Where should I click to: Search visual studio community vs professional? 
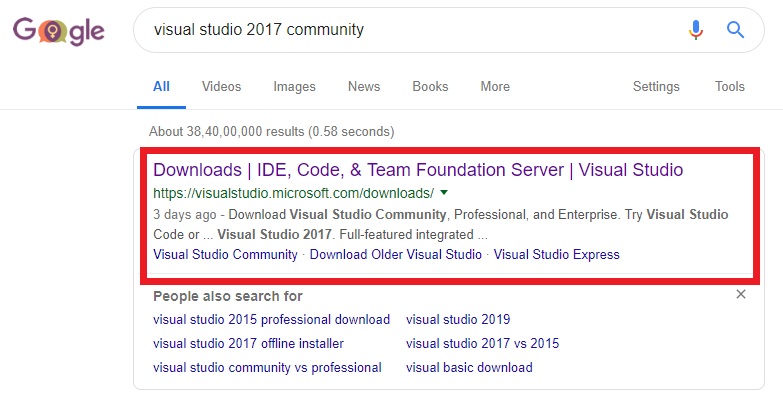pyautogui.click(x=267, y=368)
